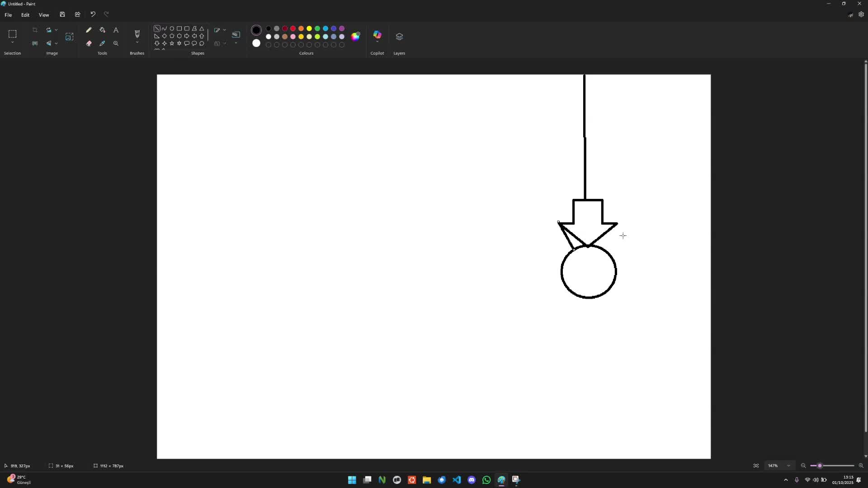Open the Edit colours wheel
Image resolution: width=868 pixels, height=488 pixels.
point(356,36)
